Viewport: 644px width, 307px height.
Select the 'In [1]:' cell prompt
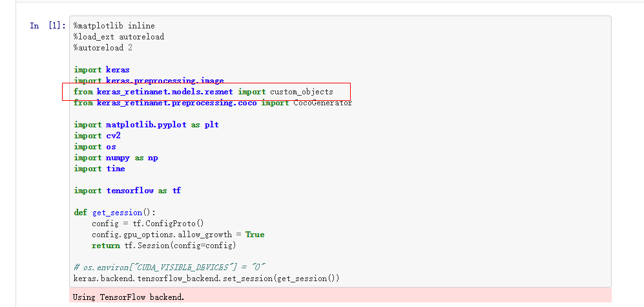[48, 25]
